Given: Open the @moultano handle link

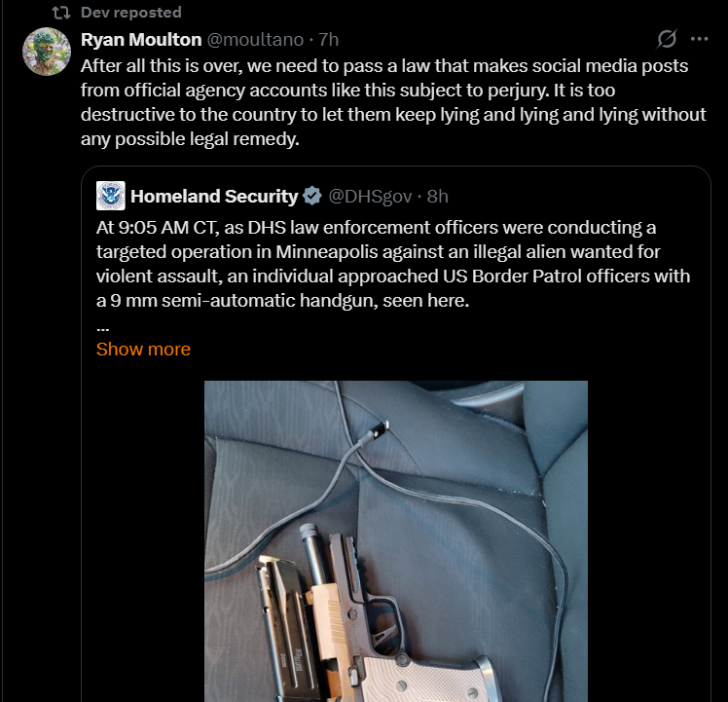Looking at the screenshot, I should 255,40.
